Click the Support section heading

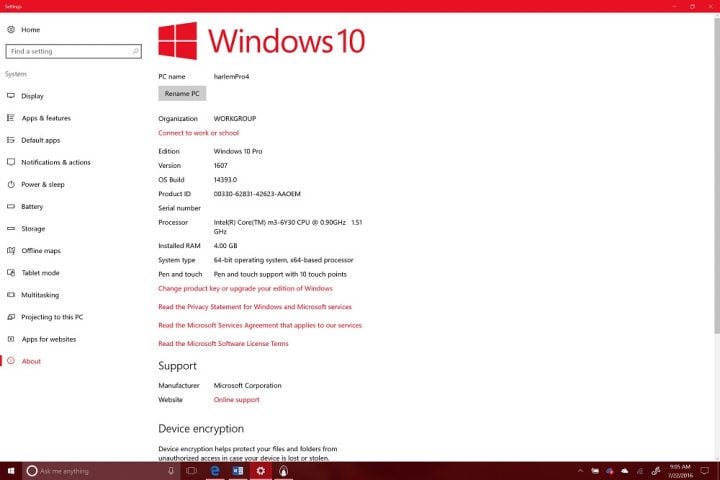pyautogui.click(x=177, y=366)
